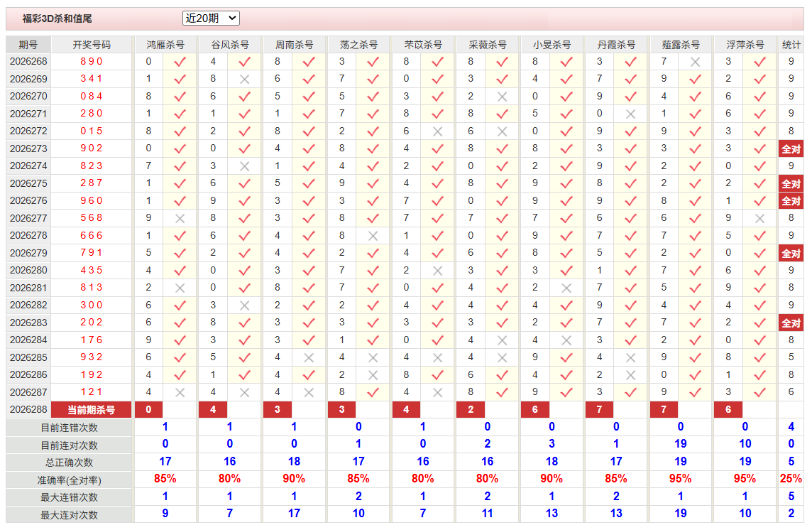This screenshot has width=812, height=530.
Task: Click the gray X in row 2026268 蕹露杀号
Action: [695, 62]
